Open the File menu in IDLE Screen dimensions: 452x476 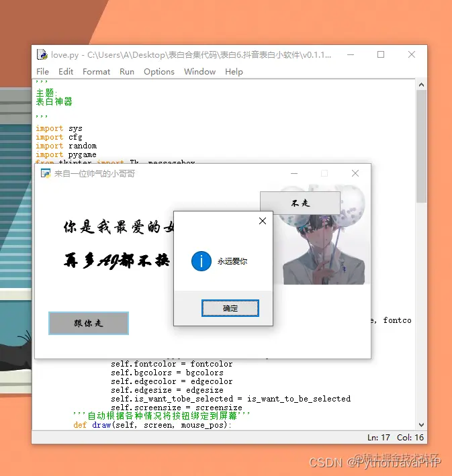click(x=42, y=72)
